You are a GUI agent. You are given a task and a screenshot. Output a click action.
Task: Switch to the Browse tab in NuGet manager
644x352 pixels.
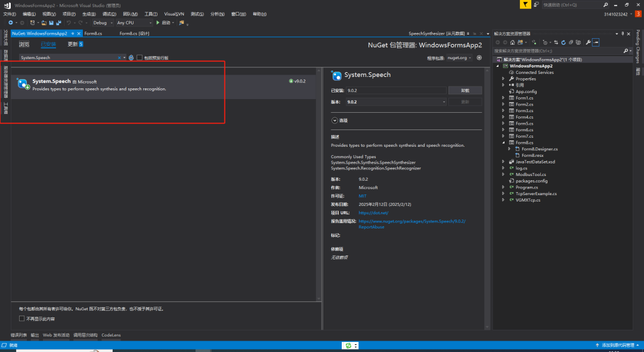coord(24,44)
